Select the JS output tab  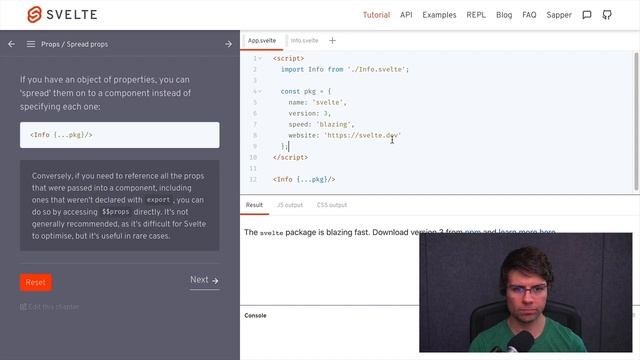coord(290,205)
